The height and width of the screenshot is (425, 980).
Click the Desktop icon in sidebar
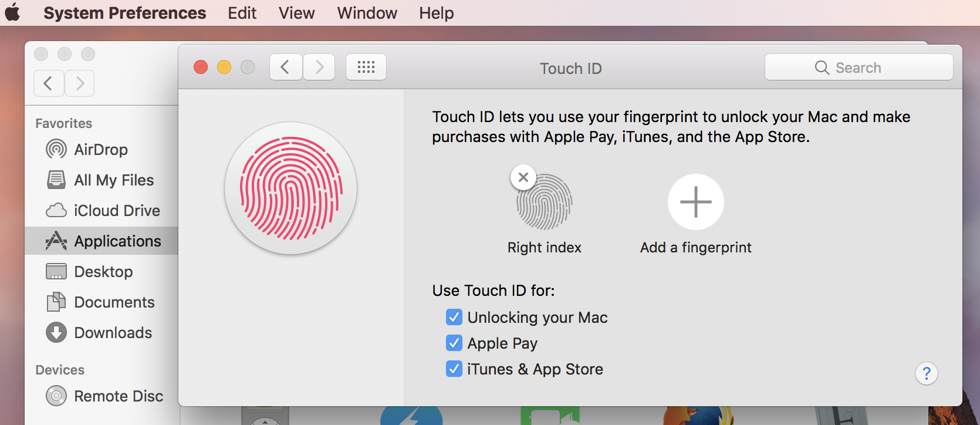pyautogui.click(x=56, y=271)
